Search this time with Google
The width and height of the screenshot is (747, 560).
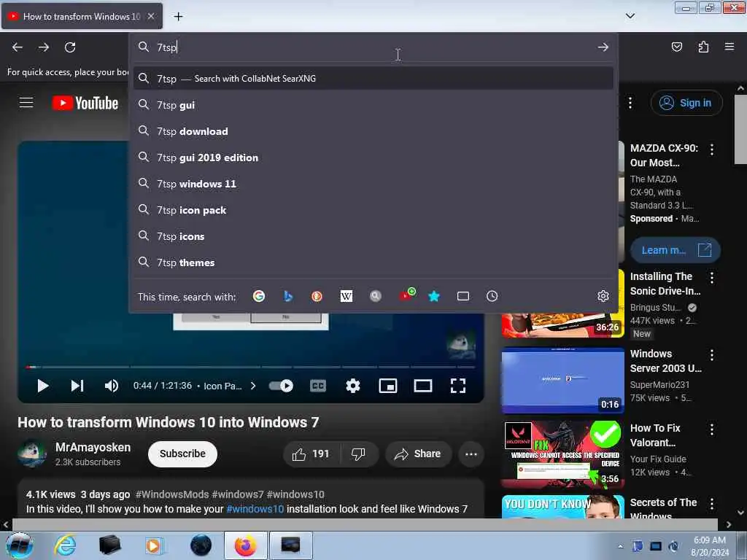click(x=259, y=296)
